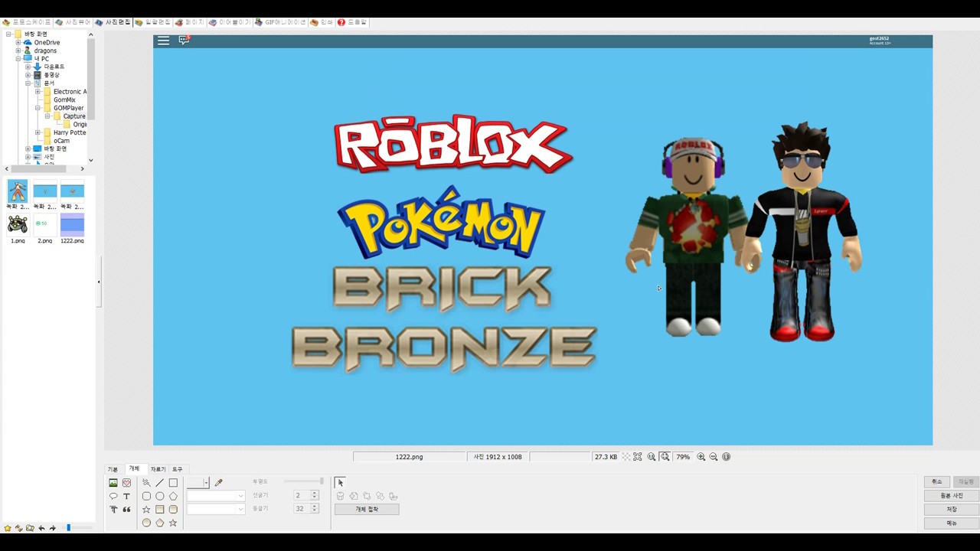Viewport: 980px width, 551px height.
Task: Expand the Electronic A folder node
Action: pyautogui.click(x=38, y=92)
